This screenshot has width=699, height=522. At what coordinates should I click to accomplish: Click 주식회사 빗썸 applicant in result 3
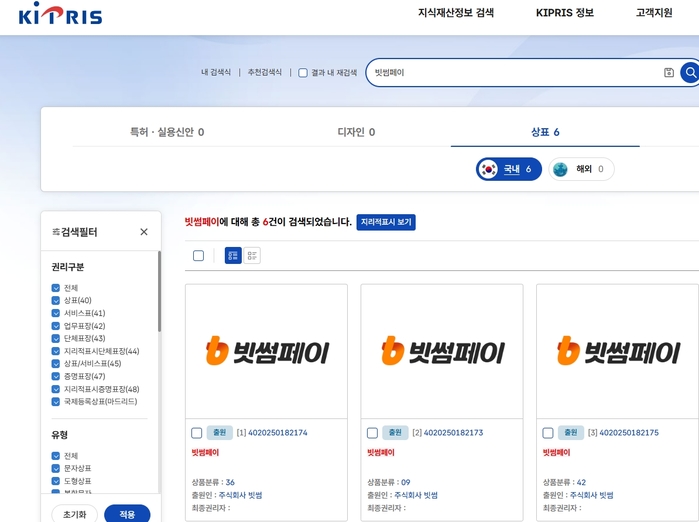coord(592,495)
